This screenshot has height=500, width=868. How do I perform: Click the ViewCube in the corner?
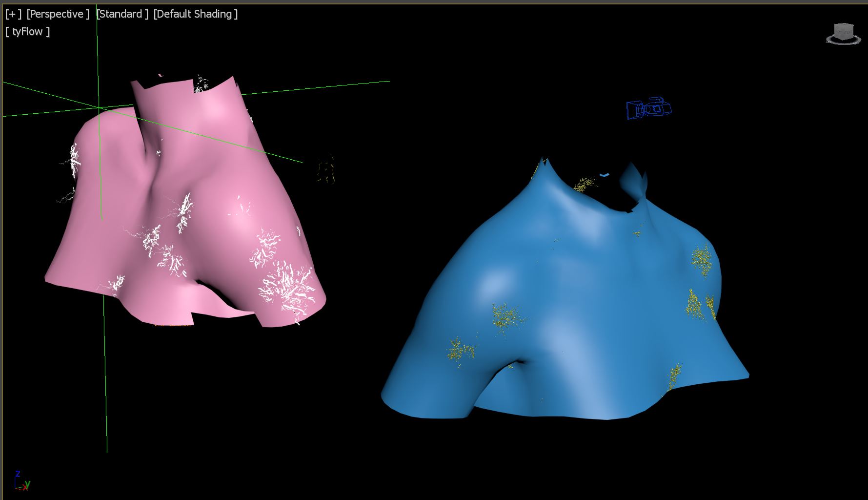click(844, 31)
